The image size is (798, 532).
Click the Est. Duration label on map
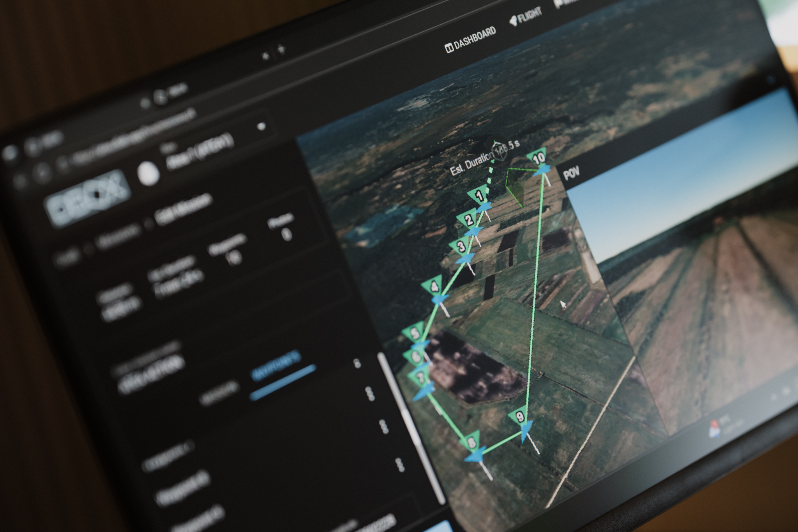tap(470, 165)
